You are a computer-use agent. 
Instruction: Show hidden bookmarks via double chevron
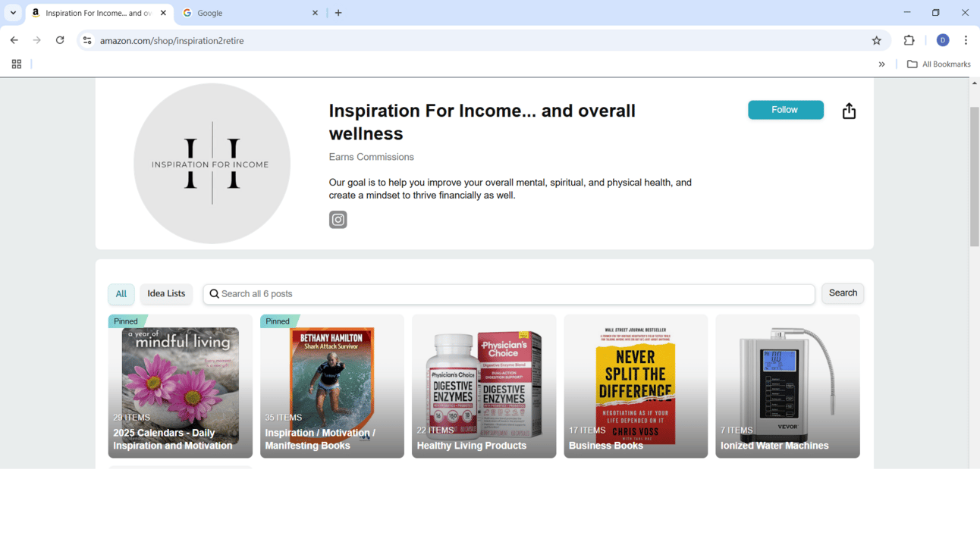881,64
